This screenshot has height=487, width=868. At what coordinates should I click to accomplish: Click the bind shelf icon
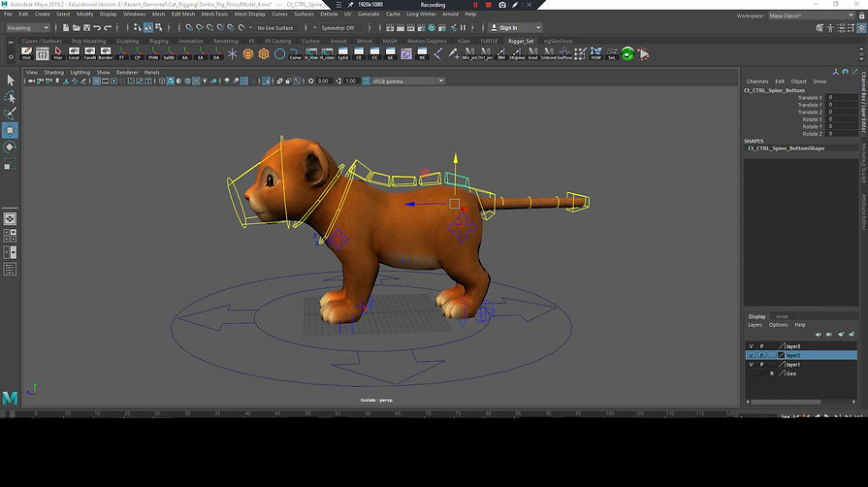tap(532, 54)
